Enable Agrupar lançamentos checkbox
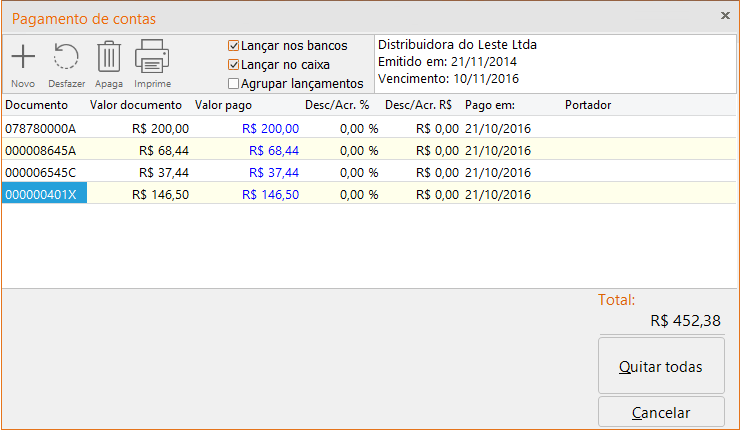Viewport: 740px width, 430px height. (233, 84)
